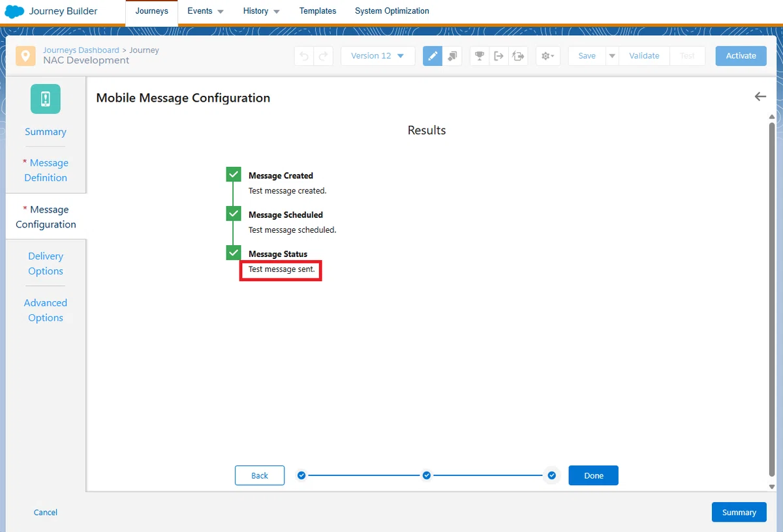Viewport: 783px width, 532px height.
Task: Click the Salesforce cloud logo
Action: click(x=14, y=12)
